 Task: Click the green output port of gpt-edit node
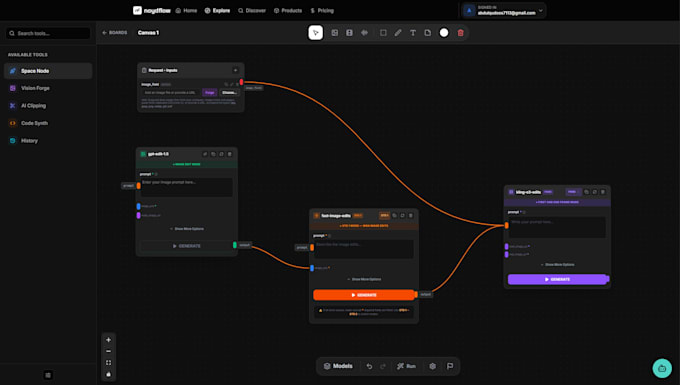(x=235, y=245)
